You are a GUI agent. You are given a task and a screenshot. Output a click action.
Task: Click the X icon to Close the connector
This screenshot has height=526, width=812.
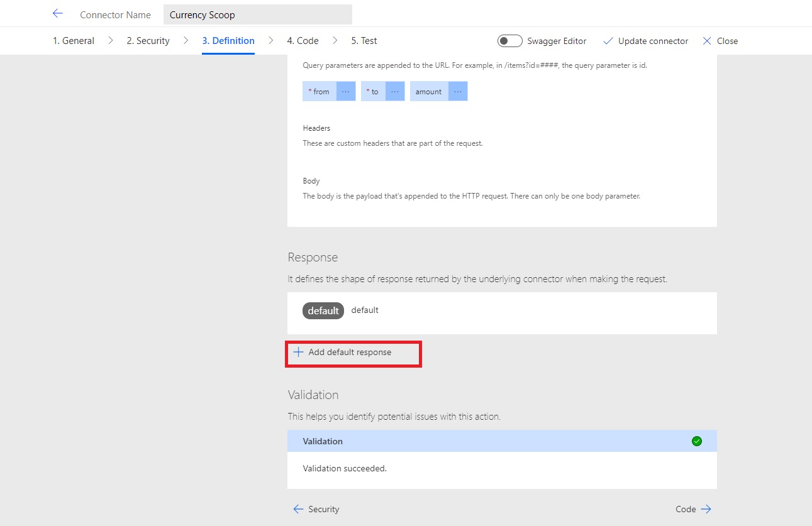pyautogui.click(x=706, y=40)
